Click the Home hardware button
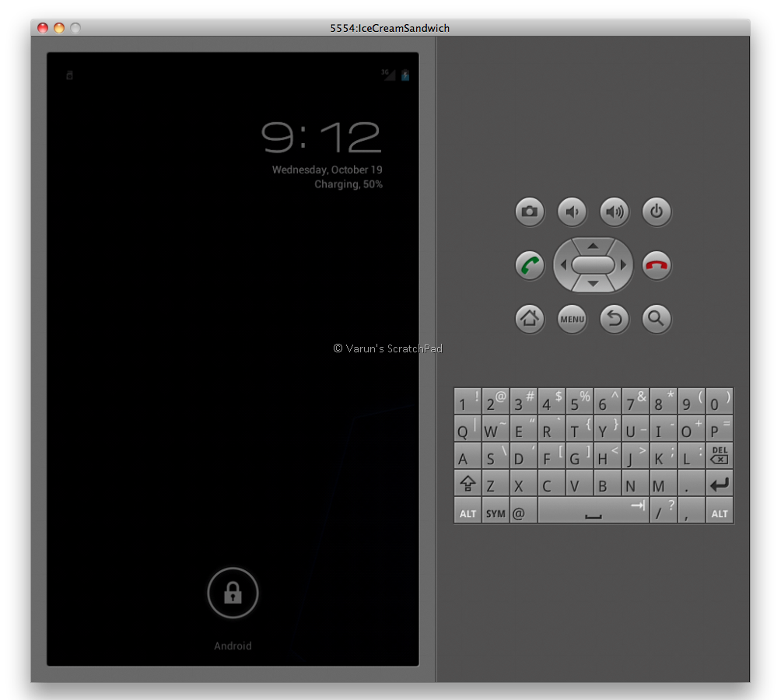The height and width of the screenshot is (700, 781). tap(530, 319)
